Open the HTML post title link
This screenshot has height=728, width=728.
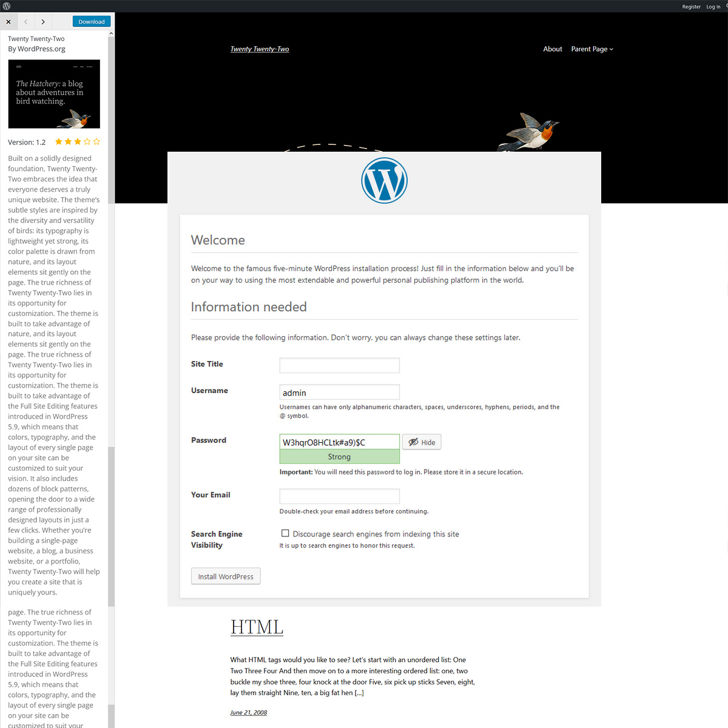click(257, 627)
